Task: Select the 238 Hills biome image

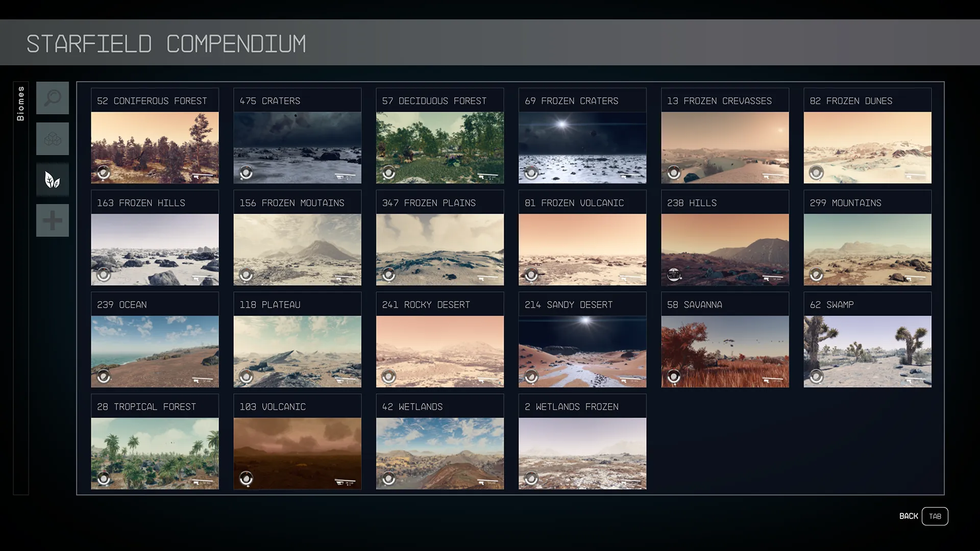Action: [725, 249]
